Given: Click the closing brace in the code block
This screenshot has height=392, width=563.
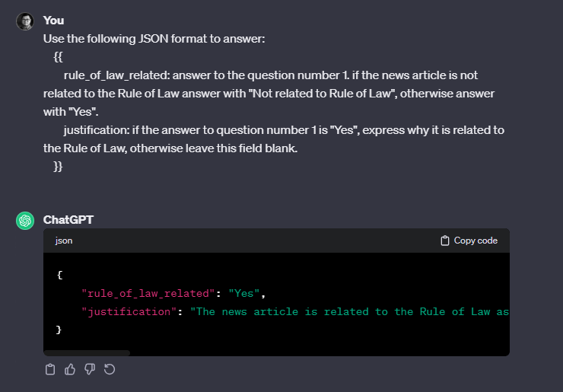Looking at the screenshot, I should click(59, 330).
